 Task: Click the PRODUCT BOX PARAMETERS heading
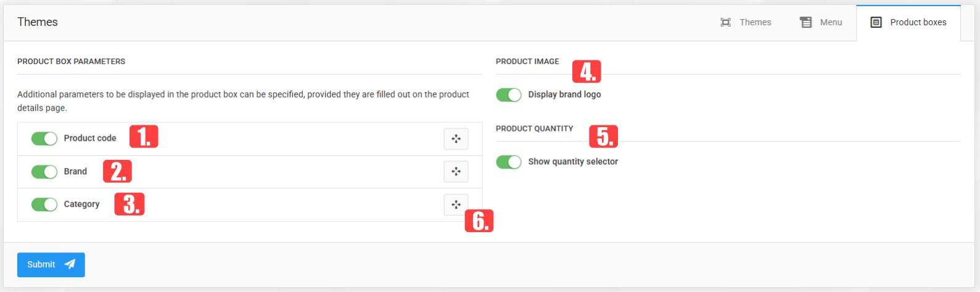(71, 62)
